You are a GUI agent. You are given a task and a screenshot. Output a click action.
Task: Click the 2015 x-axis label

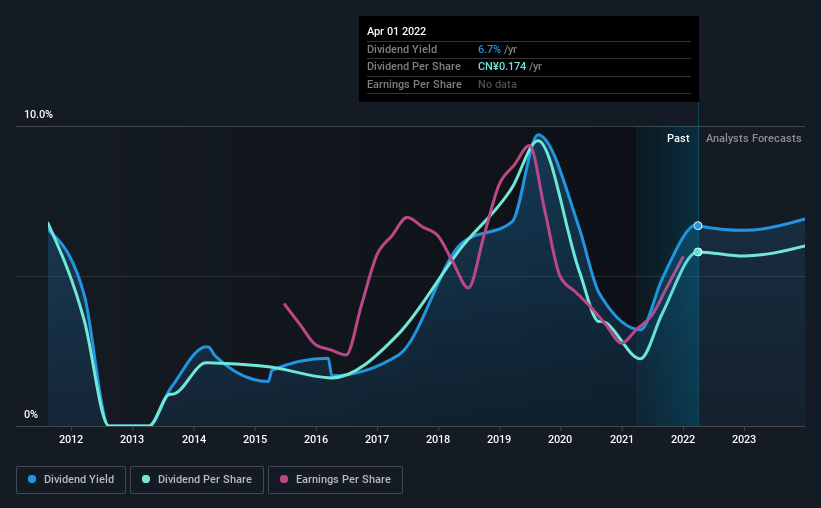coord(255,439)
